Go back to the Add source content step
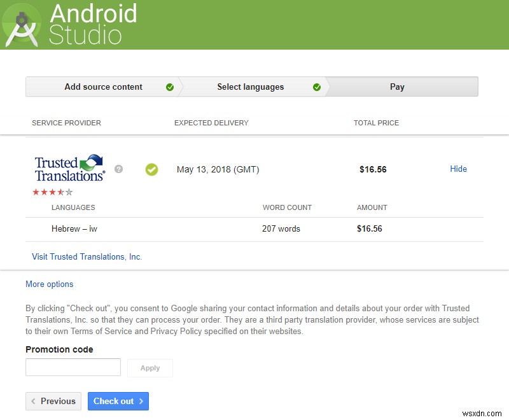The height and width of the screenshot is (420, 509). 103,87
